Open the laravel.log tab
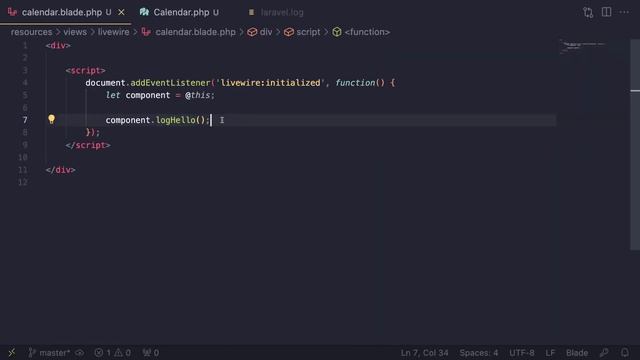Screen dimensions: 640x360 (x=282, y=12)
